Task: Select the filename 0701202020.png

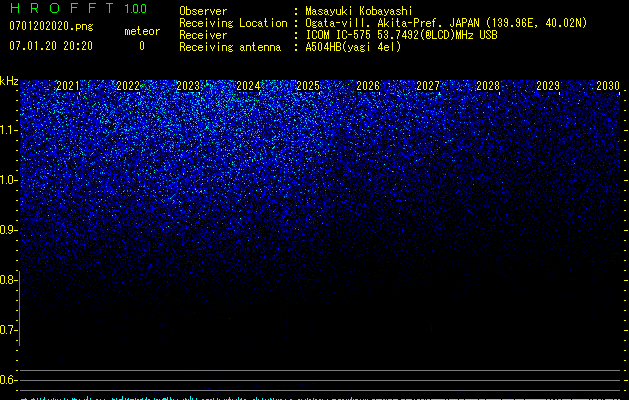Action: click(51, 27)
